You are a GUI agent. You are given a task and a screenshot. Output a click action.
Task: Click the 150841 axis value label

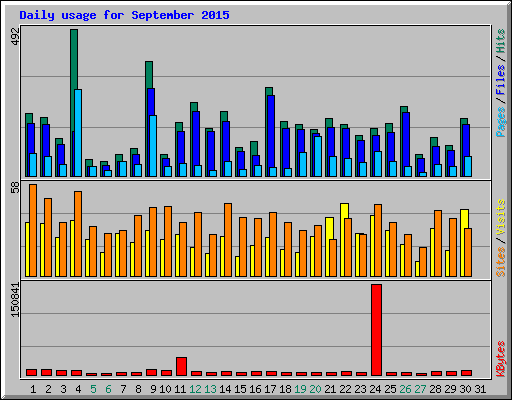tap(15, 300)
